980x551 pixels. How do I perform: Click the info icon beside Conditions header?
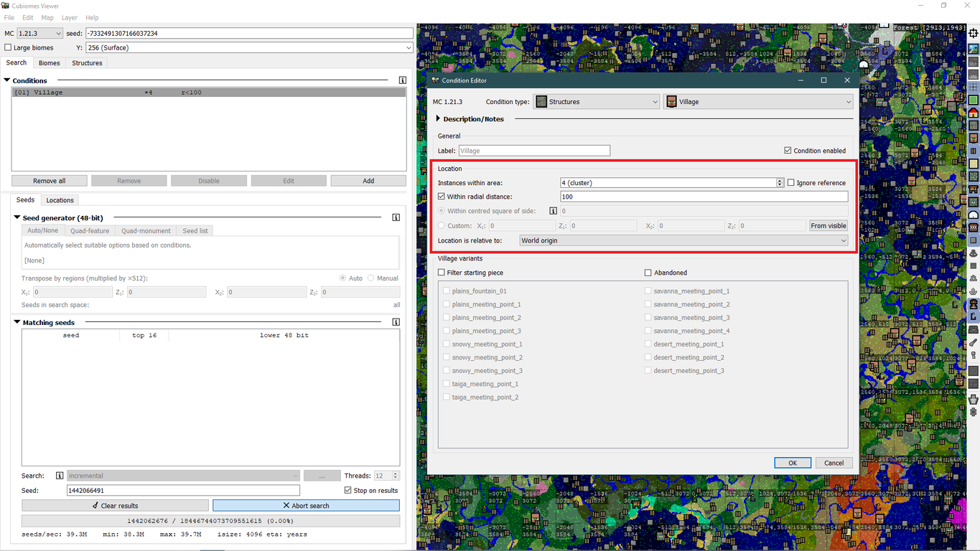(403, 80)
